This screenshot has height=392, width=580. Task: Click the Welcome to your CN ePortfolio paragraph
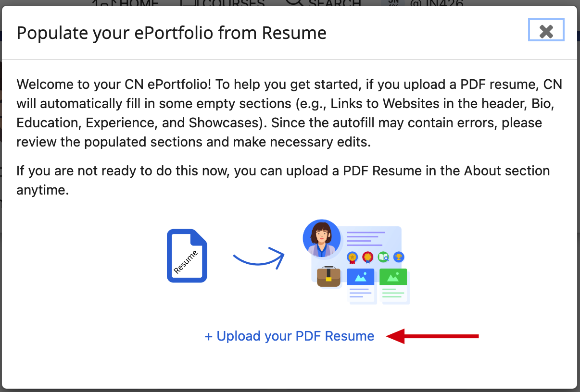tap(290, 113)
